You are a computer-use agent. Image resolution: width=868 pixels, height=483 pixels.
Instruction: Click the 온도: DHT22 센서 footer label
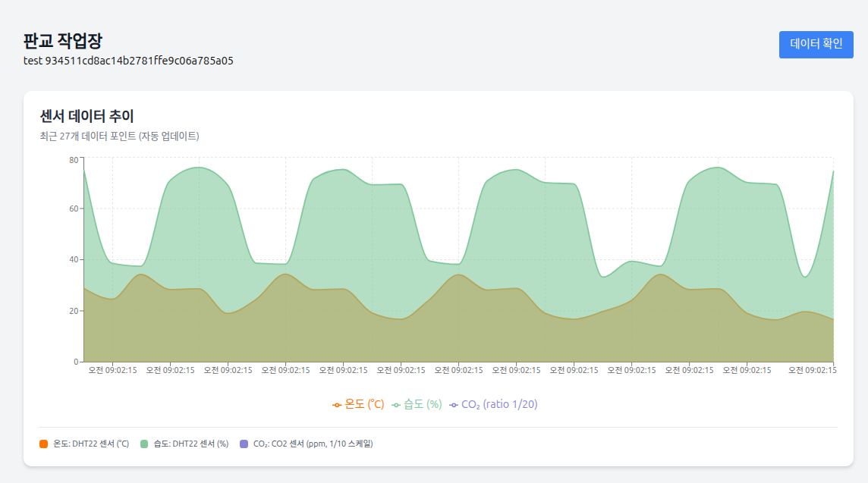pyautogui.click(x=91, y=444)
